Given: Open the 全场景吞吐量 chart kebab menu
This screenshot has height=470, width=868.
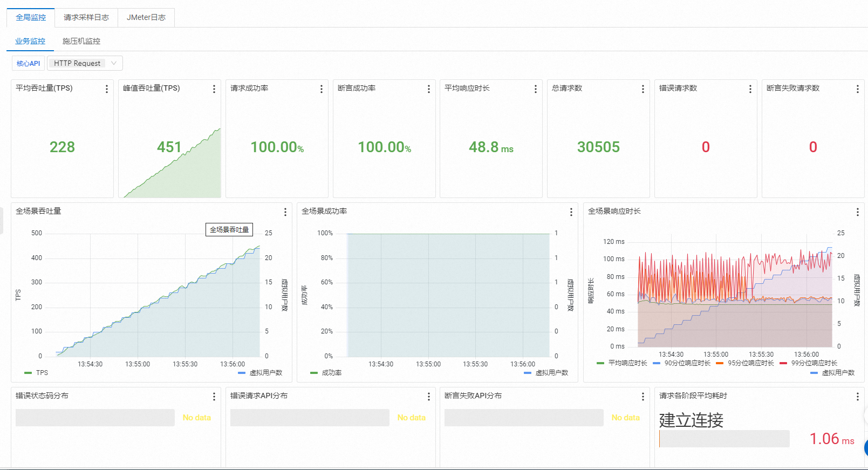Looking at the screenshot, I should pyautogui.click(x=285, y=212).
